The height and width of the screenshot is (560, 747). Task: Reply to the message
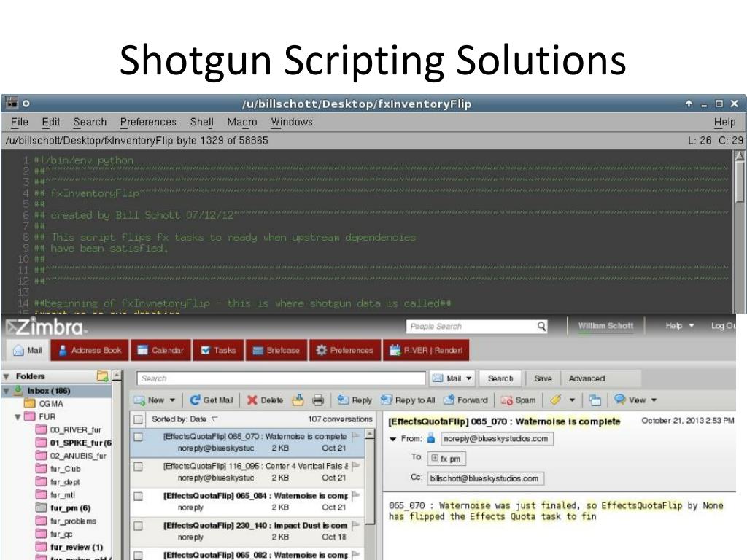pos(355,400)
